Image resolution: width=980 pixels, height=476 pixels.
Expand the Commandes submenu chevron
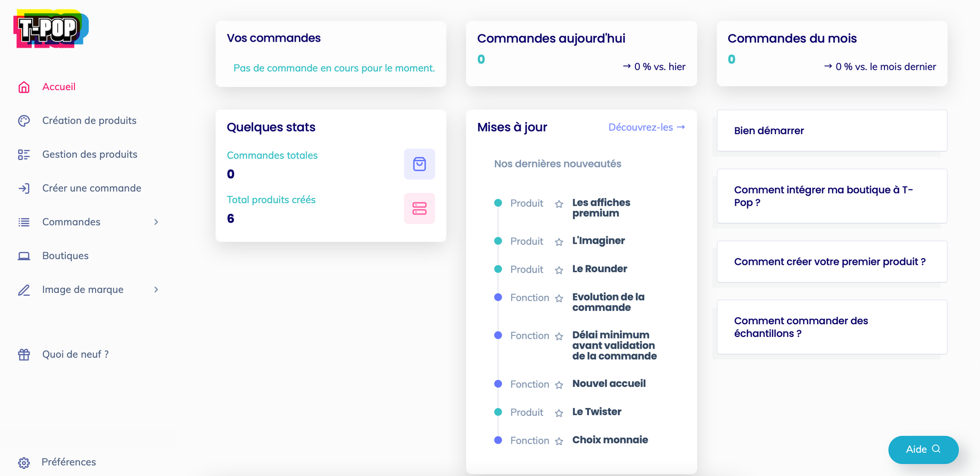click(156, 222)
